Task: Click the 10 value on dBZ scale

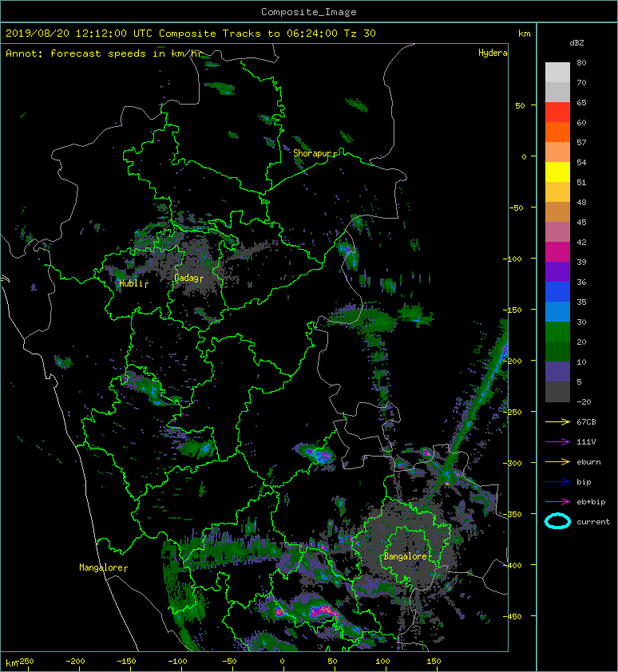Action: pos(581,362)
